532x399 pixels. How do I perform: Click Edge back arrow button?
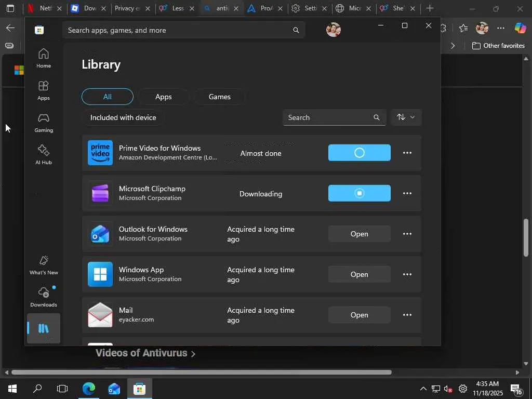click(10, 28)
